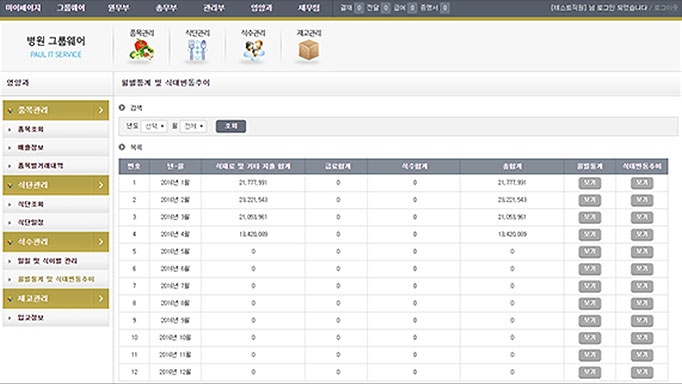Click 식대변동추이 보기 button in row 8
This screenshot has width=682, height=384.
tap(642, 304)
